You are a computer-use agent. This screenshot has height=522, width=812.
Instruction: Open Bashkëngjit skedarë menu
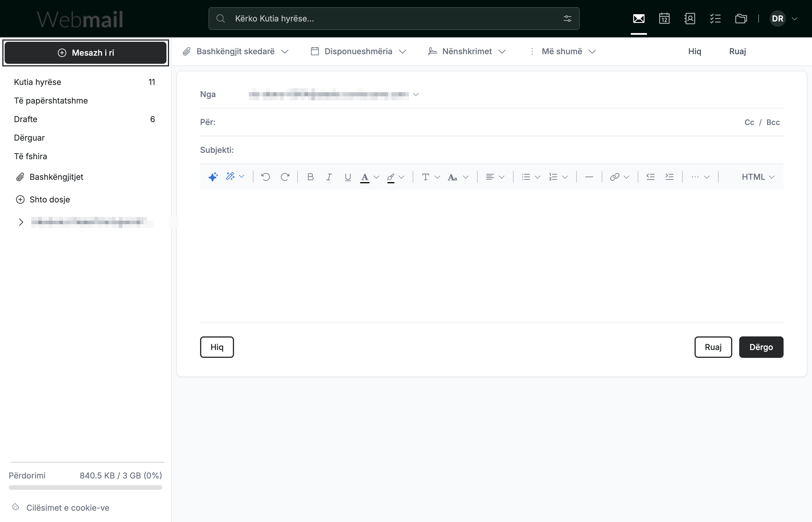(235, 51)
